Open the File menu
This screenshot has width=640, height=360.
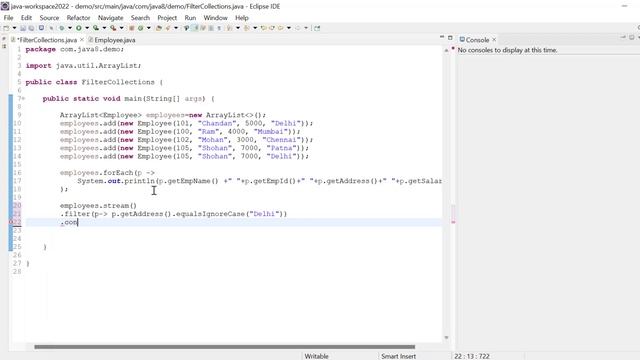[x=8, y=18]
